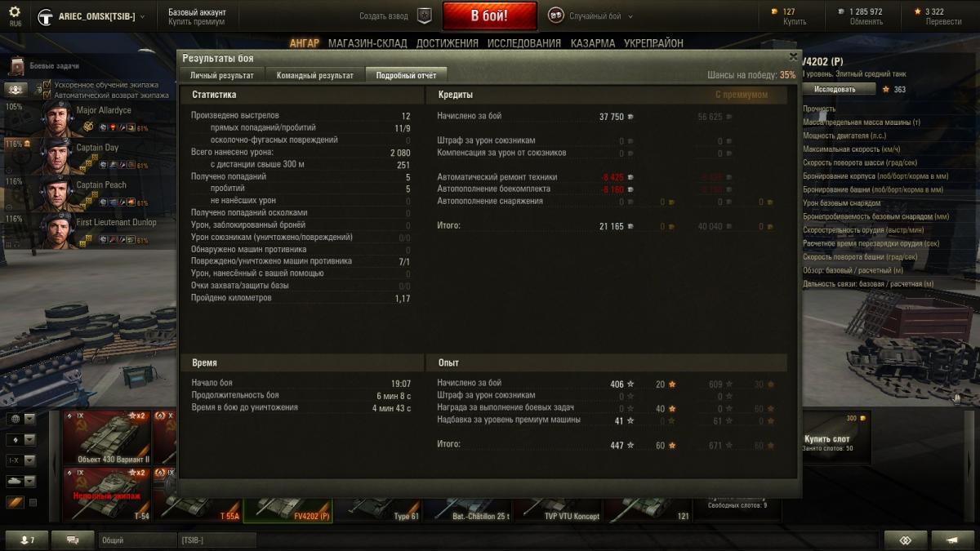Open the chat channels icon
This screenshot has height=551, width=980.
tap(74, 540)
